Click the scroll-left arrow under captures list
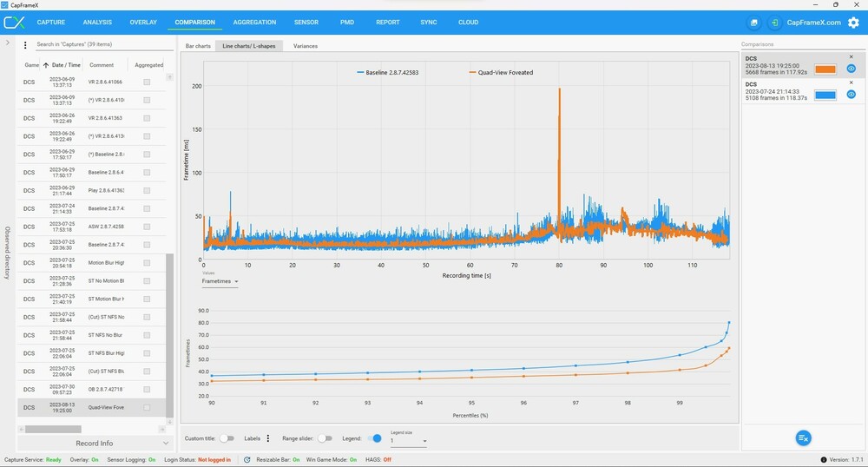This screenshot has width=868, height=467. [x=21, y=430]
